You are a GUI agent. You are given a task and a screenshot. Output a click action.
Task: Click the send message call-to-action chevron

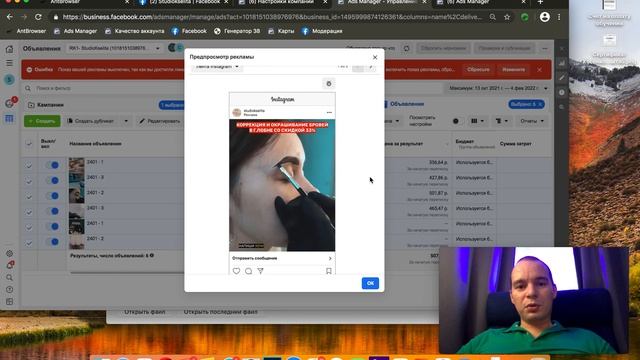[330, 258]
